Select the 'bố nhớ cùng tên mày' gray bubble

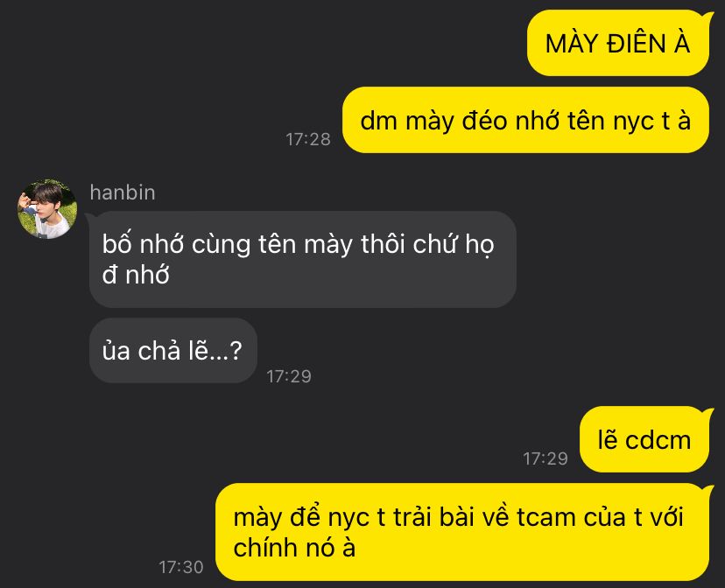(303, 260)
